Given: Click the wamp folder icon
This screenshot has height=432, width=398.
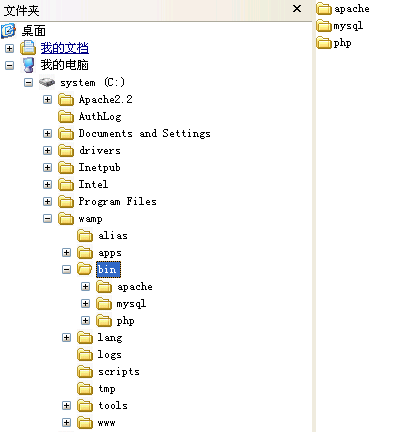Looking at the screenshot, I should (66, 219).
